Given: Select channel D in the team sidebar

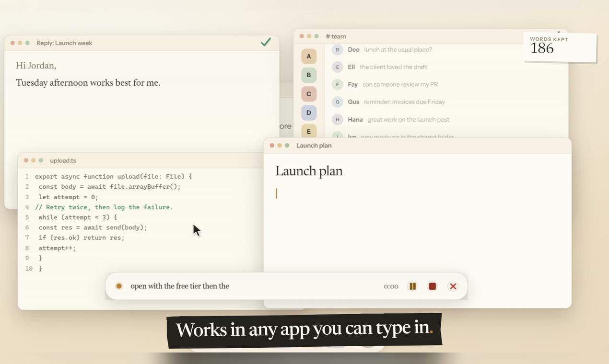Looking at the screenshot, I should 309,113.
